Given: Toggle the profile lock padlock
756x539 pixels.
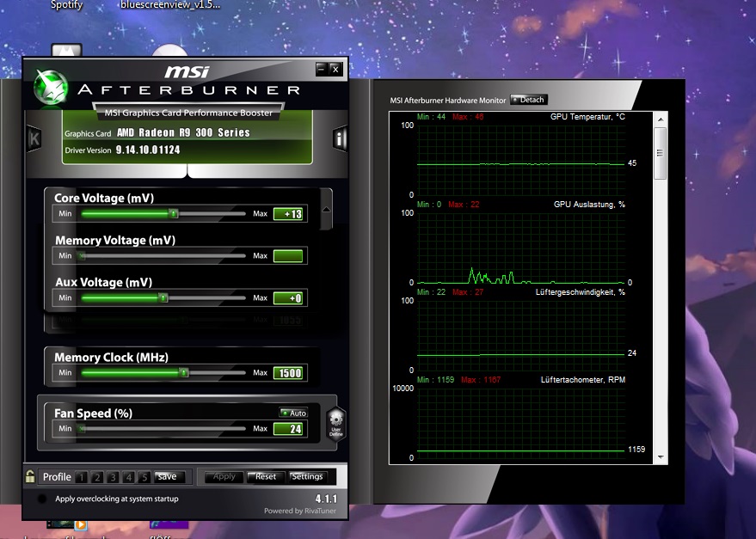Looking at the screenshot, I should (30, 476).
